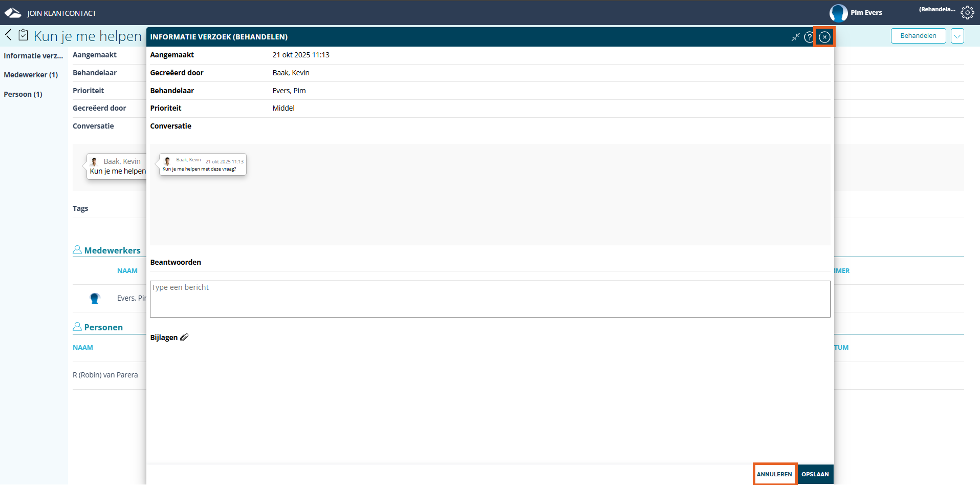Go back using the left arrow
This screenshot has width=980, height=485.
click(8, 35)
